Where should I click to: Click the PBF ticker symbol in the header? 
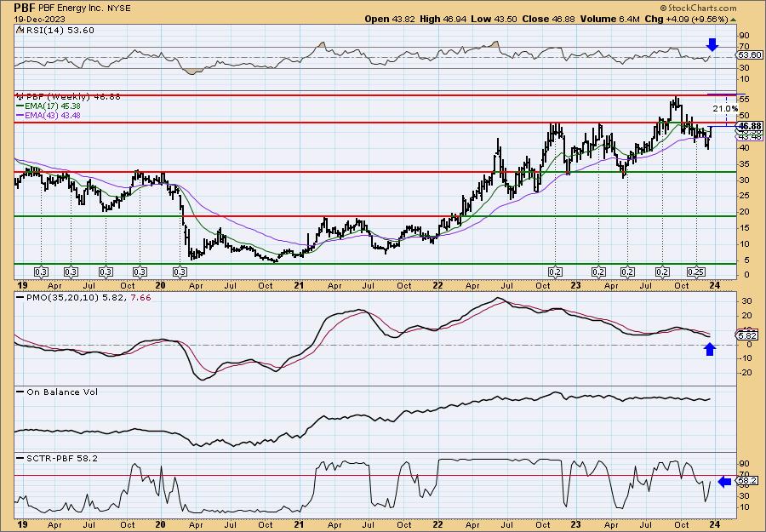tap(25, 8)
